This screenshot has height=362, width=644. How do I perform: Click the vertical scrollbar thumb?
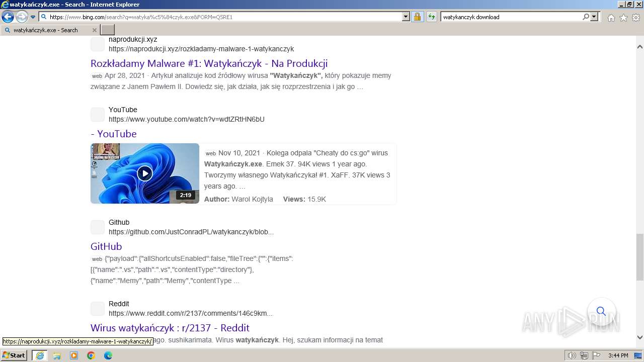click(640, 257)
